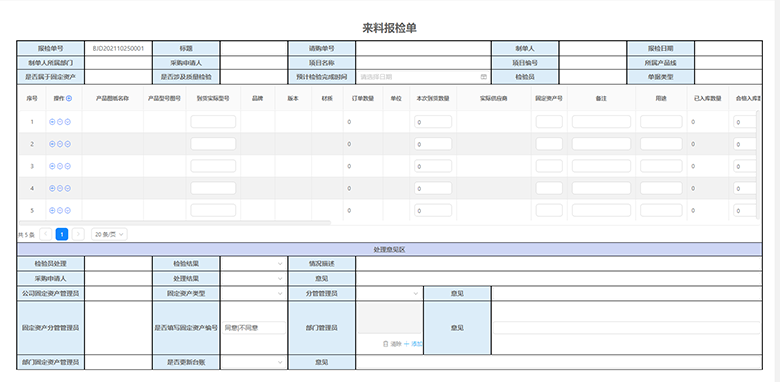The height and width of the screenshot is (382, 780).
Task: Click the 来料报检单 form title
Action: point(390,28)
